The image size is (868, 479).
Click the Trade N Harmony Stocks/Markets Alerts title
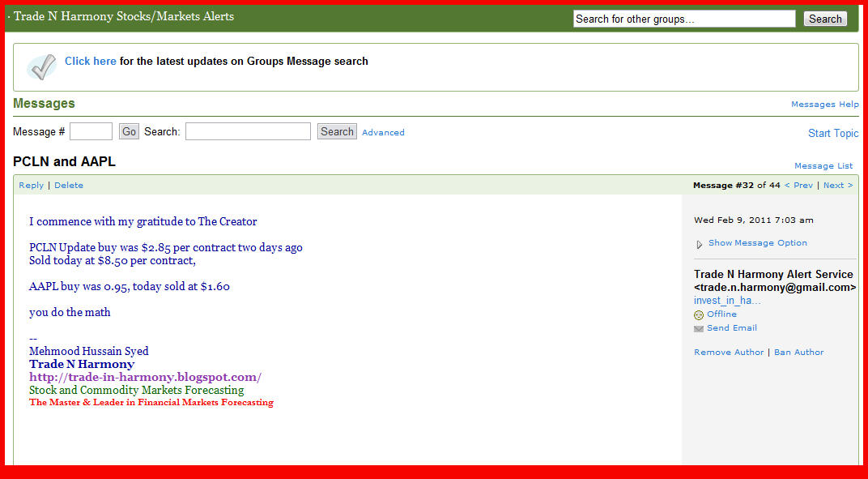click(124, 17)
